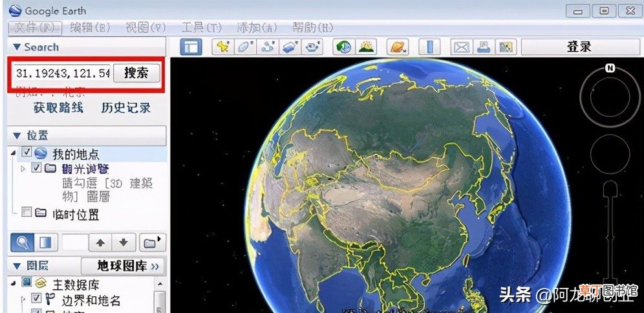The height and width of the screenshot is (313, 644).
Task: Click the print icon
Action: coord(484,47)
